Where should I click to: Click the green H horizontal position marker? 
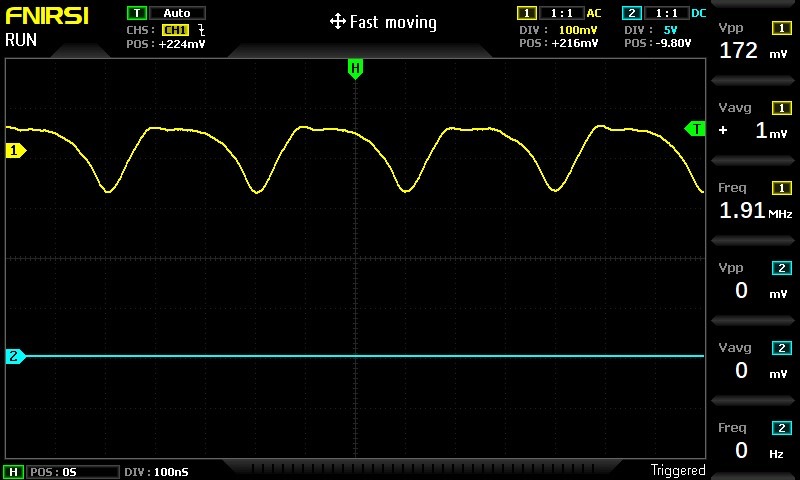click(355, 69)
